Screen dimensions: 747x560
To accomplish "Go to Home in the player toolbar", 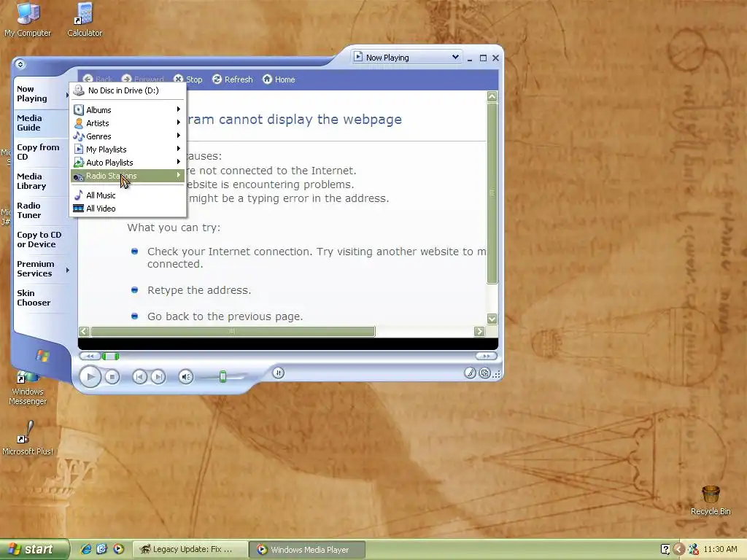I will point(279,79).
